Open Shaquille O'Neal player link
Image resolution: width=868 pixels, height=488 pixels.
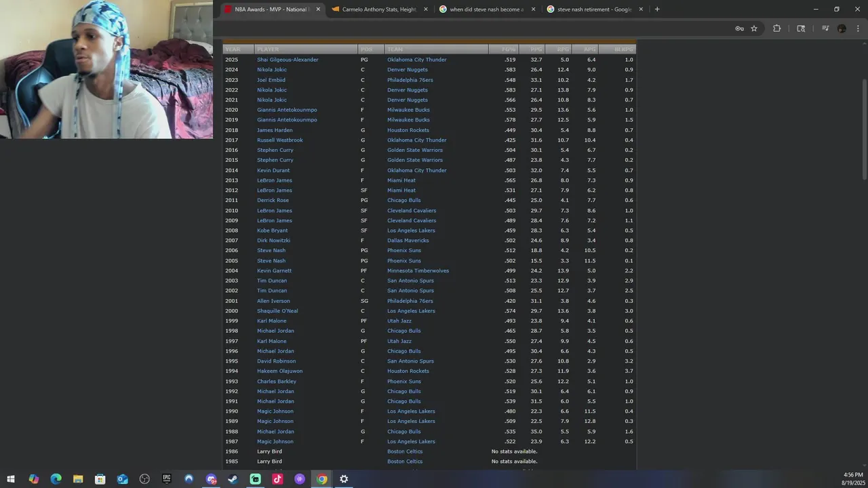[x=277, y=311]
